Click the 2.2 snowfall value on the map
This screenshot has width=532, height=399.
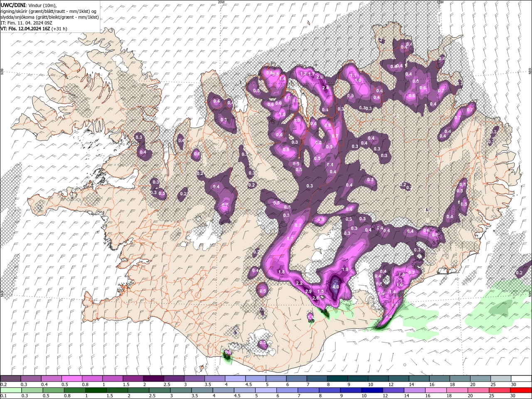pos(299,283)
